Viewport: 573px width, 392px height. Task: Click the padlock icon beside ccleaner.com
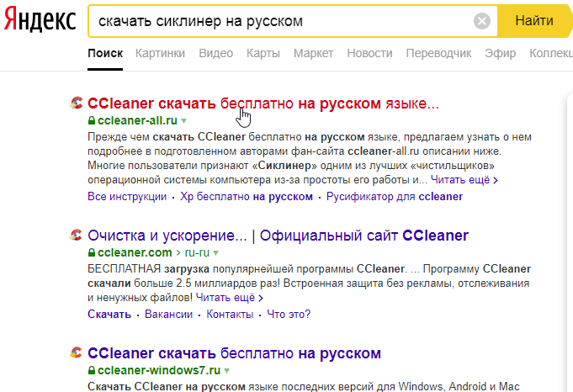pyautogui.click(x=92, y=252)
